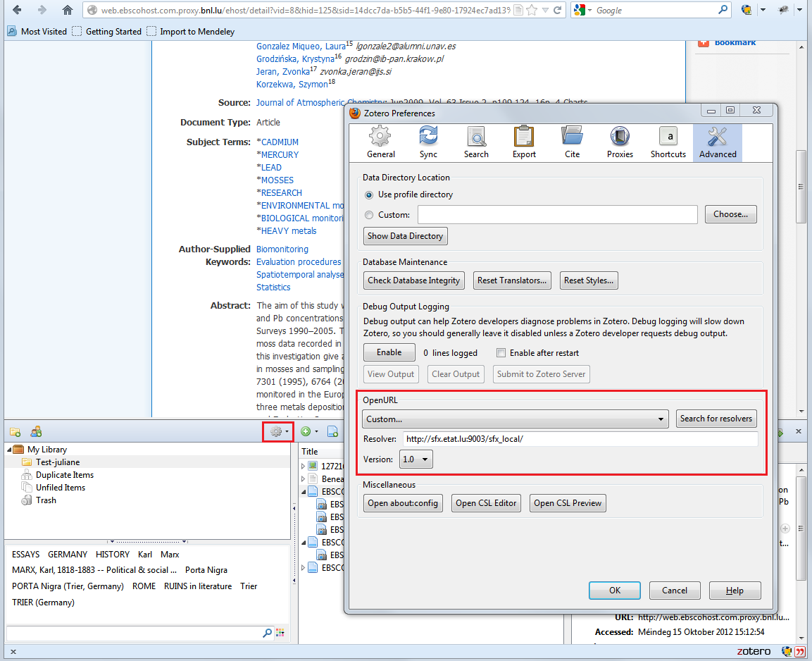The image size is (812, 661).
Task: Select Use profile directory option
Action: click(369, 194)
